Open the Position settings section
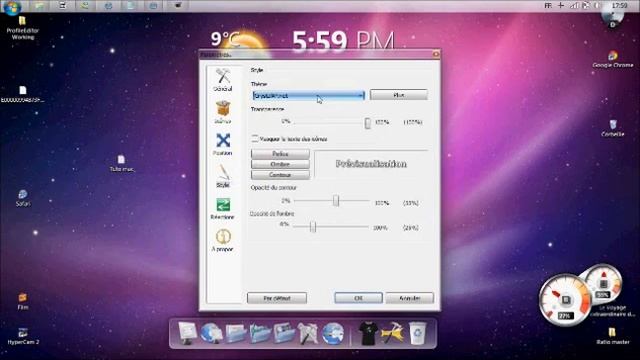 click(223, 144)
